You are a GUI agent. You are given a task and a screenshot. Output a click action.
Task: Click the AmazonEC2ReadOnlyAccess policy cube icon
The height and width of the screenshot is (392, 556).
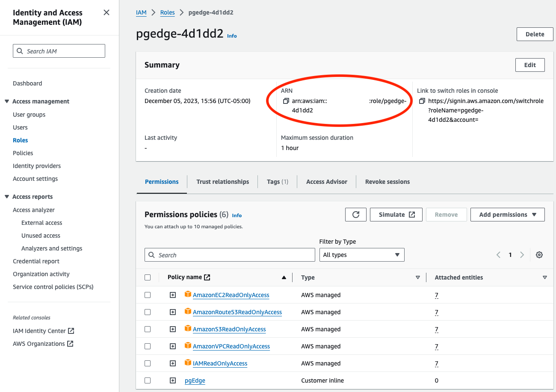pos(188,295)
